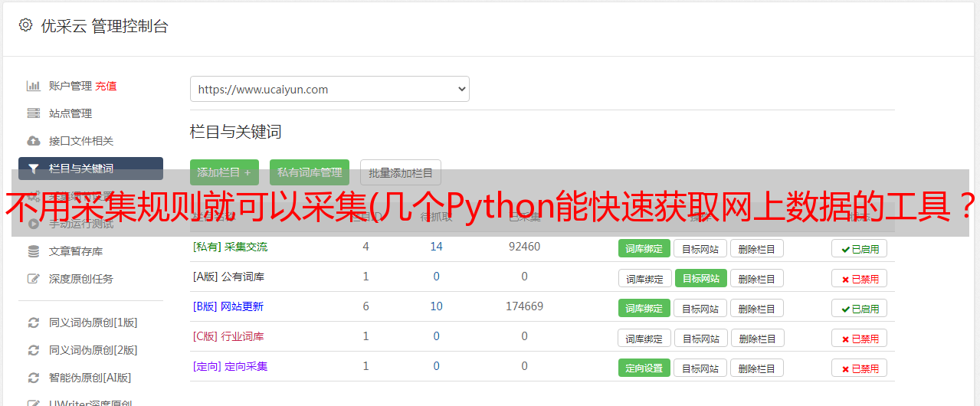Viewport: 980px width, 406px height.
Task: Click 定向设置 for 定向采集 row
Action: [x=644, y=368]
